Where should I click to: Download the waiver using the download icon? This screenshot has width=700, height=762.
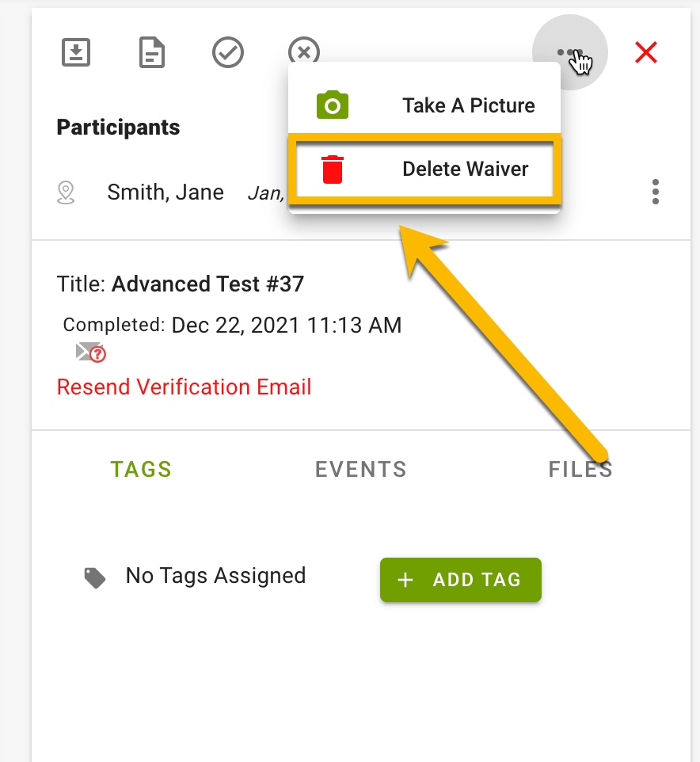[76, 52]
